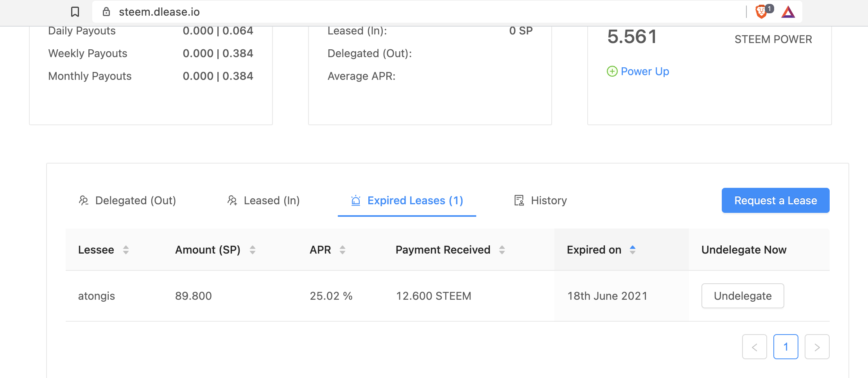Sort by Payment Received arrows

coord(502,250)
